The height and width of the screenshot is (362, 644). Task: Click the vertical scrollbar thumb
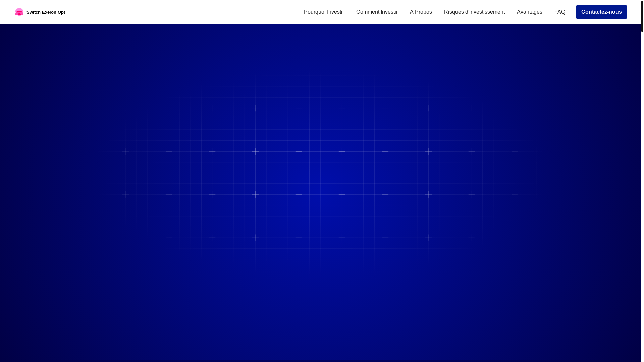coord(642,16)
